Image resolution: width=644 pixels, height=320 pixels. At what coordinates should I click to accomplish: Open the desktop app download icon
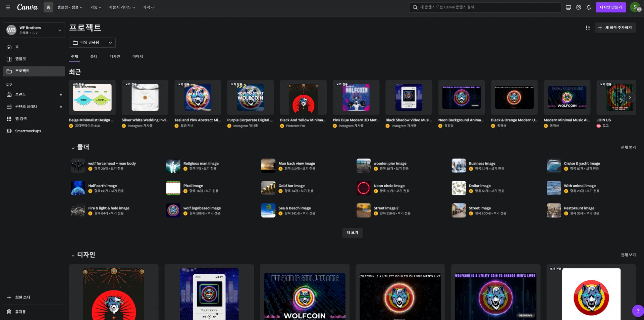tap(568, 7)
